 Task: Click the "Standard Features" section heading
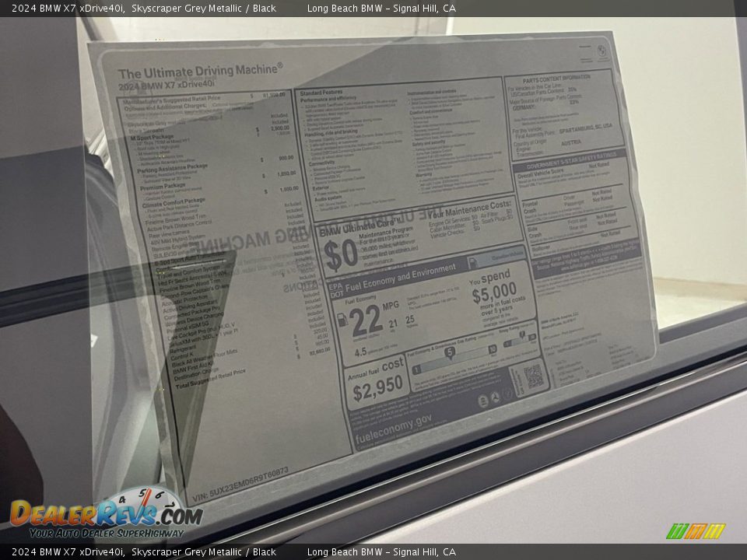click(321, 93)
